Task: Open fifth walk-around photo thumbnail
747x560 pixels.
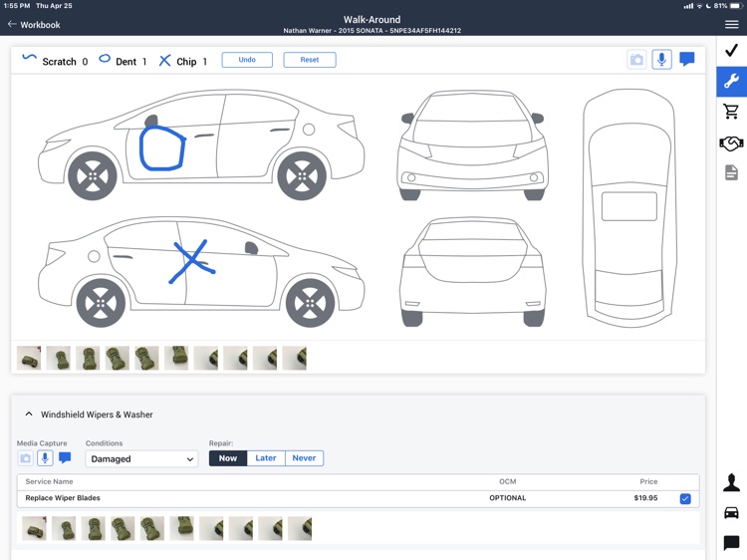Action: tap(146, 358)
